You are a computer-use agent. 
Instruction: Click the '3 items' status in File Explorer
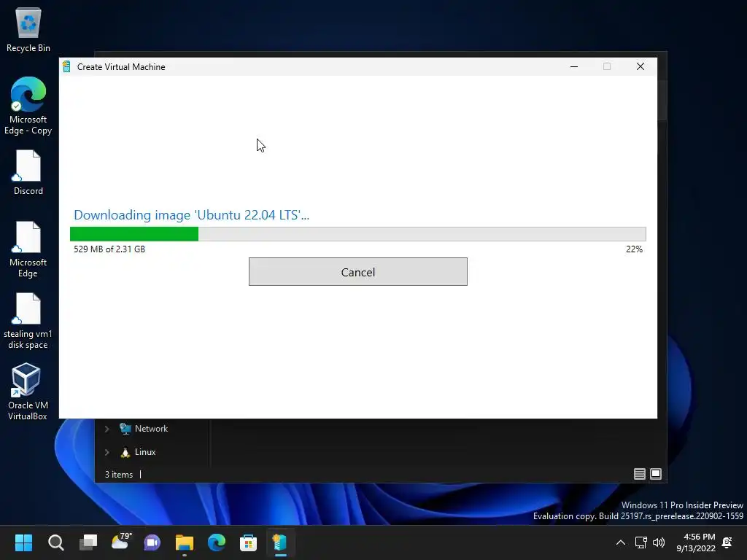pyautogui.click(x=119, y=474)
